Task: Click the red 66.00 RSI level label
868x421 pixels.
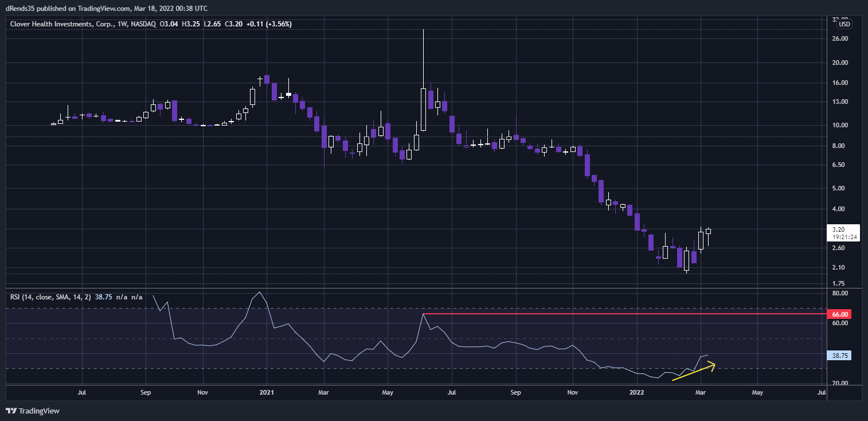Action: [x=840, y=314]
